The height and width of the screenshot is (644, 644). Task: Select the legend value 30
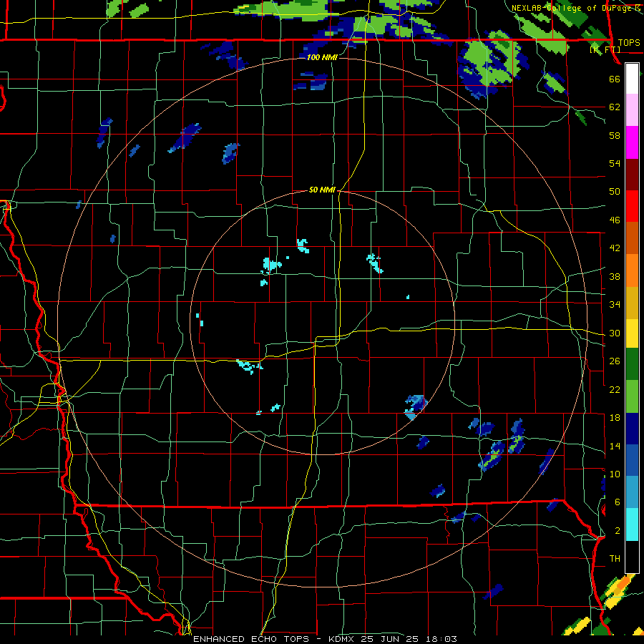pos(615,333)
